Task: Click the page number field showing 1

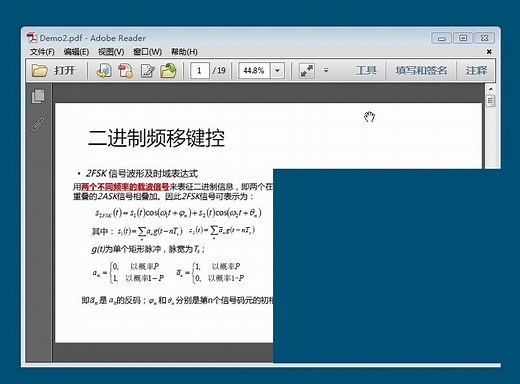Action: tap(200, 71)
